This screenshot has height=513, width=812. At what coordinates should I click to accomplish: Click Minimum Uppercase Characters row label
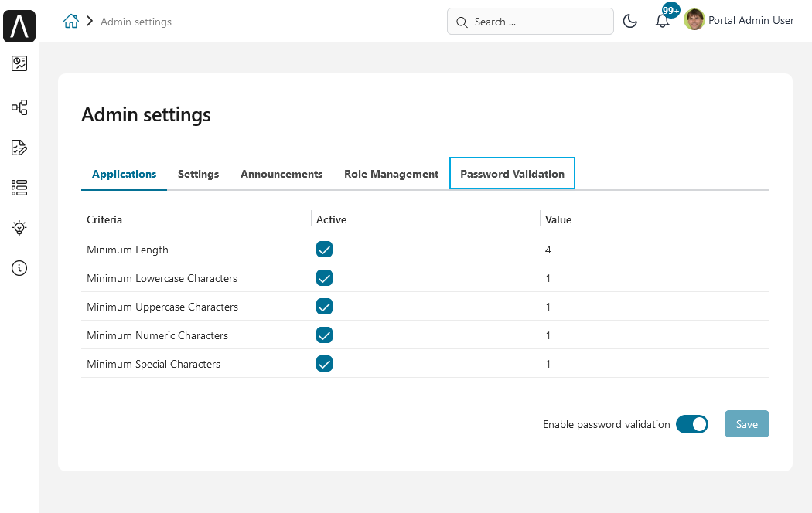click(x=162, y=307)
